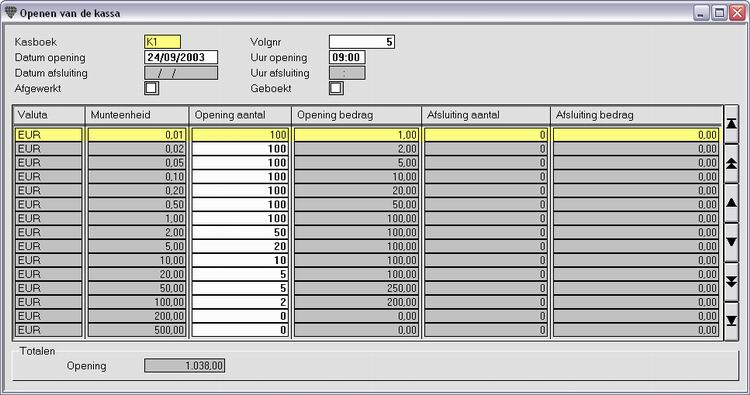This screenshot has height=395, width=750.
Task: Click the Opening bedrag column header
Action: click(x=357, y=115)
